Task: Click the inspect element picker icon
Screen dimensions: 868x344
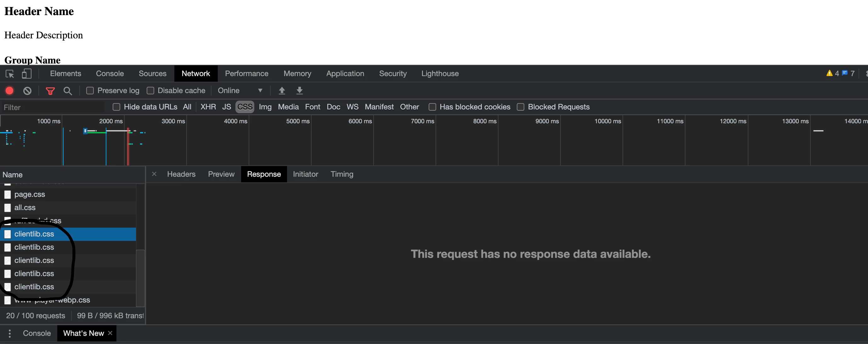Action: click(x=10, y=74)
